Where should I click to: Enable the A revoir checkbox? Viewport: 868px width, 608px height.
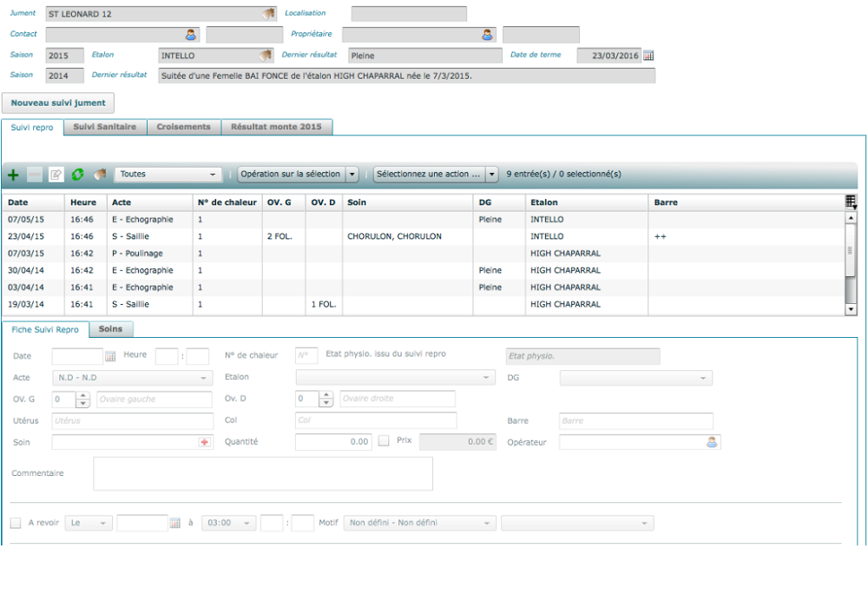point(16,523)
